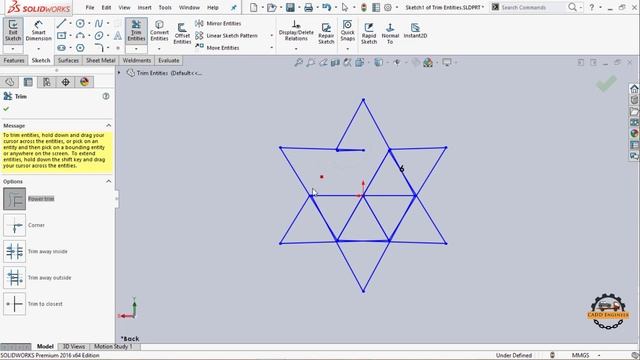The width and height of the screenshot is (640, 360).
Task: Collapse the Message section
Action: [109, 126]
